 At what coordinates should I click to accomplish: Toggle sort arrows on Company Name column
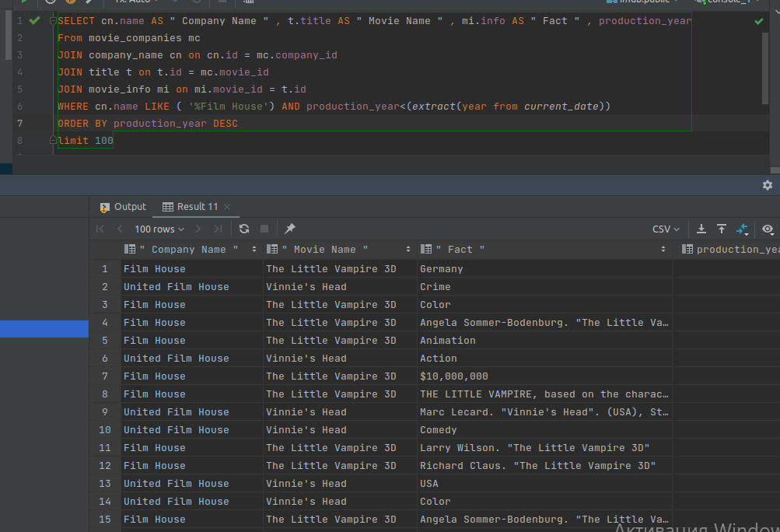pyautogui.click(x=254, y=250)
